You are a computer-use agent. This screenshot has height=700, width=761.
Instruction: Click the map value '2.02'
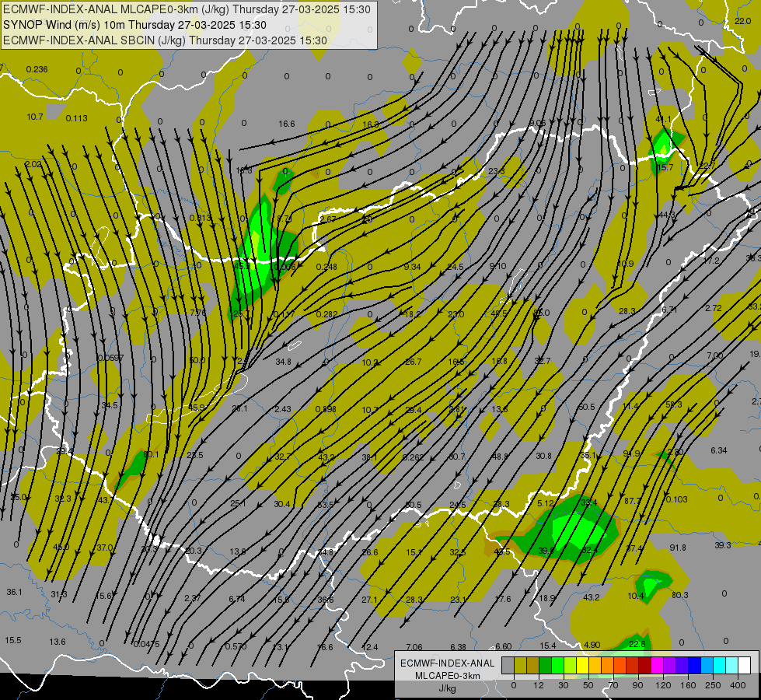point(33,165)
